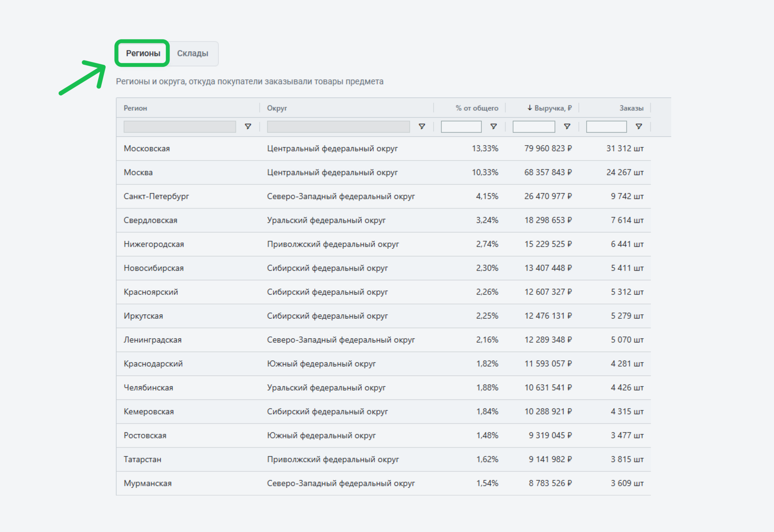The image size is (774, 532).
Task: Click the sort arrow next to Выручка
Action: pos(529,108)
